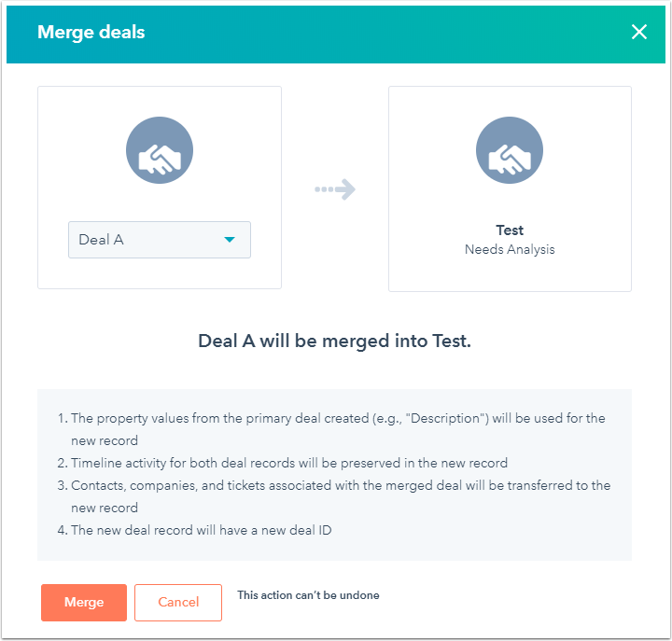Click the property values list item

331,429
